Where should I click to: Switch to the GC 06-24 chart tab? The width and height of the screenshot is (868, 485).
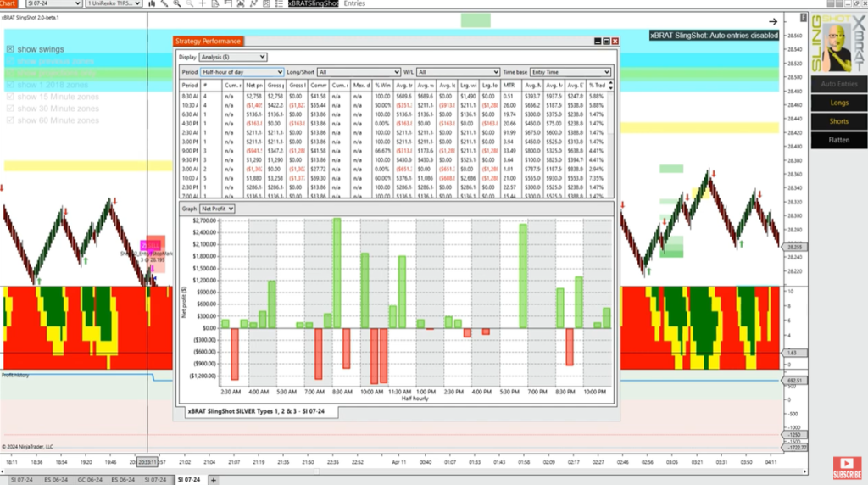point(90,480)
